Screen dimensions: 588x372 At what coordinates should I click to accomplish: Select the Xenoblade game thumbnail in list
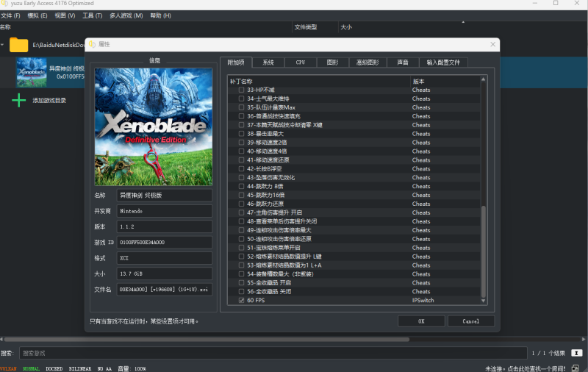(x=32, y=72)
